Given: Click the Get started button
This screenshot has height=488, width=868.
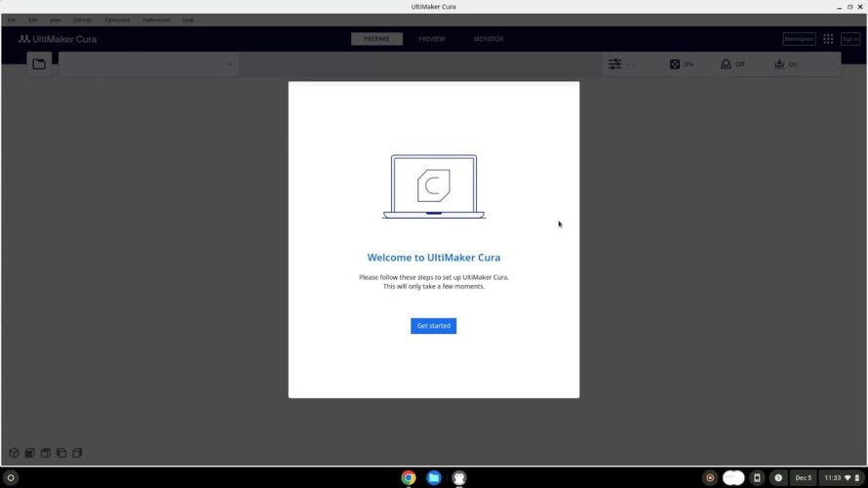Looking at the screenshot, I should (x=433, y=326).
